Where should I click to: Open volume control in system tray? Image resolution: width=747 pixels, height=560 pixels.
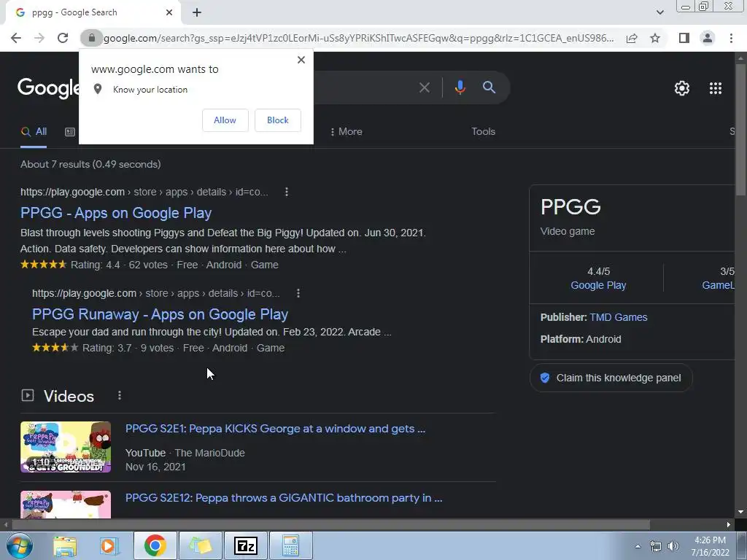[673, 546]
